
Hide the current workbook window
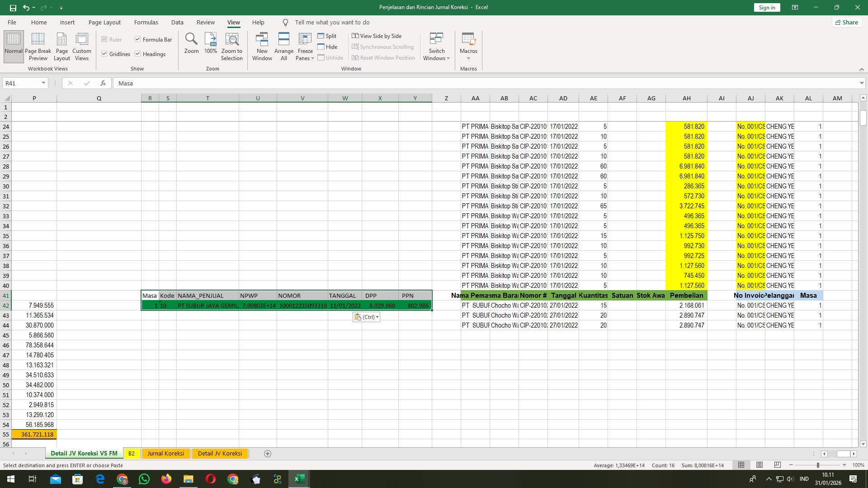point(329,47)
